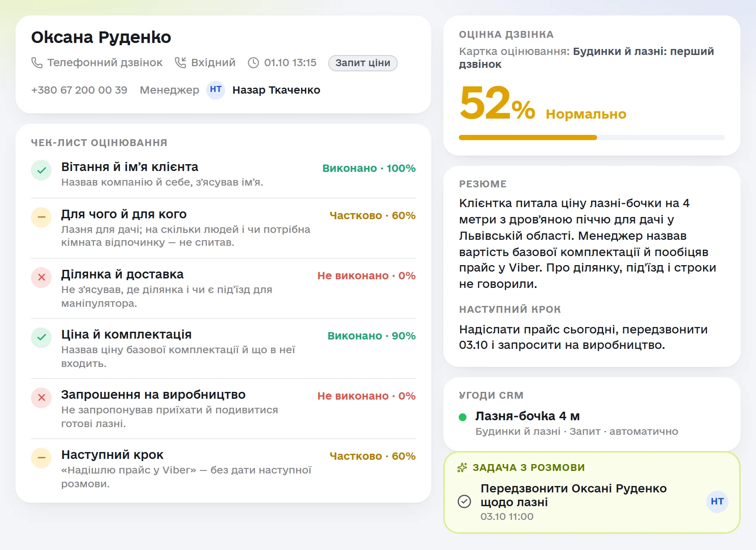This screenshot has width=756, height=550.
Task: Click the phone number +380 67 200 00 39
Action: (79, 90)
